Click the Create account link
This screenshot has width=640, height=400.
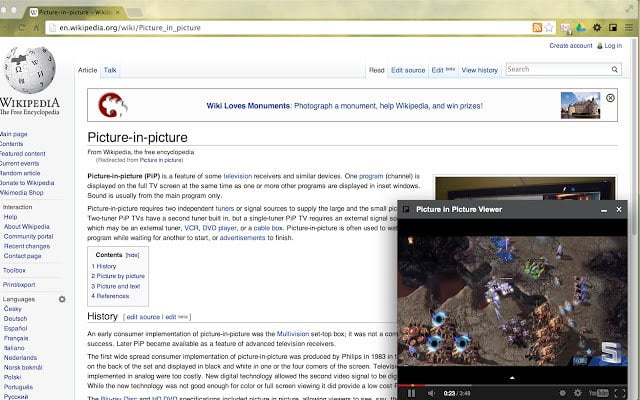[x=570, y=45]
